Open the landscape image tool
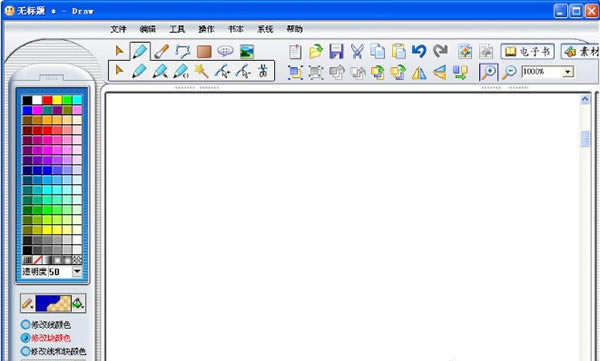The image size is (600, 361). [x=247, y=52]
